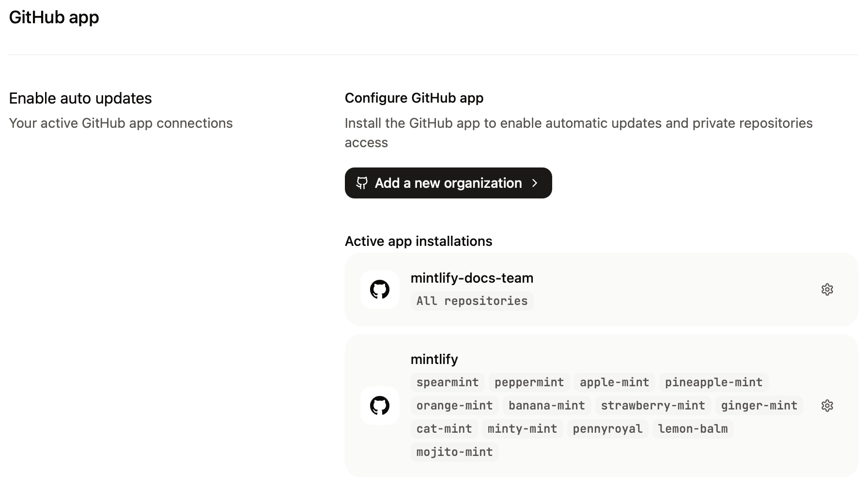Click the All repositories tag

(471, 301)
